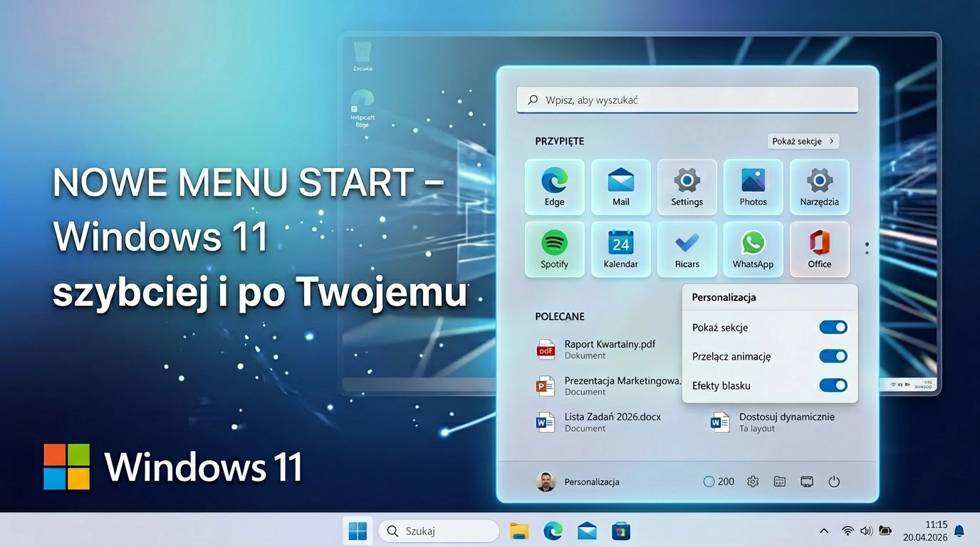Click the Windows Start button
The image size is (980, 547).
pyautogui.click(x=358, y=531)
